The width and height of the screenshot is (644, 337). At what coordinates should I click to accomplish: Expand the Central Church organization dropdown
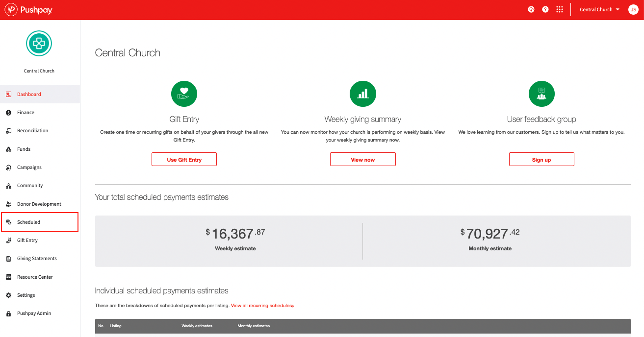point(599,10)
